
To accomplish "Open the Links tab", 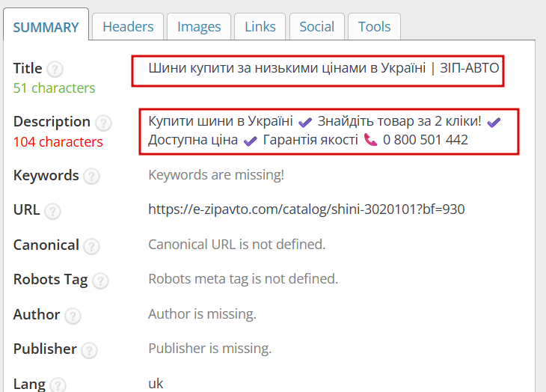I will pos(260,27).
